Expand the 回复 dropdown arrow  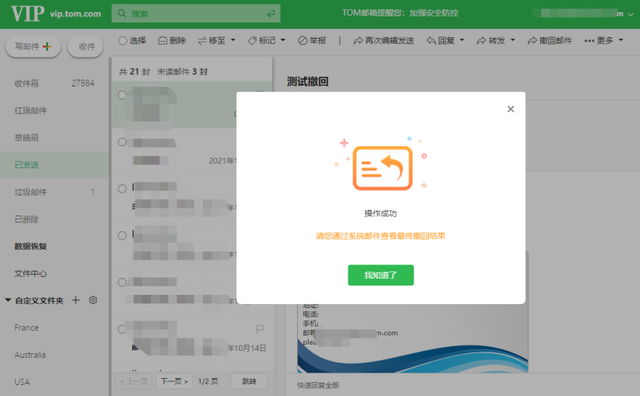[x=462, y=40]
